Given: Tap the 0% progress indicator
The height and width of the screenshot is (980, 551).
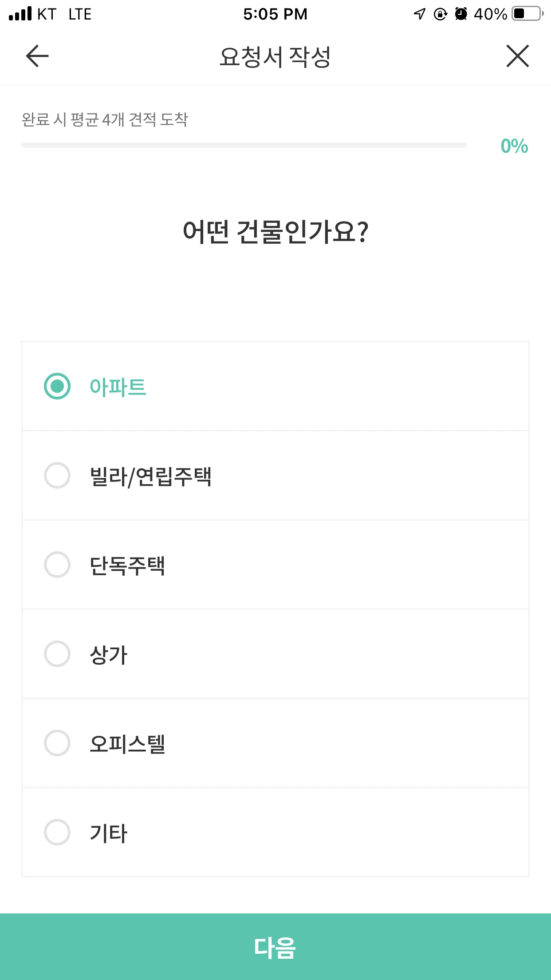Looking at the screenshot, I should [514, 146].
